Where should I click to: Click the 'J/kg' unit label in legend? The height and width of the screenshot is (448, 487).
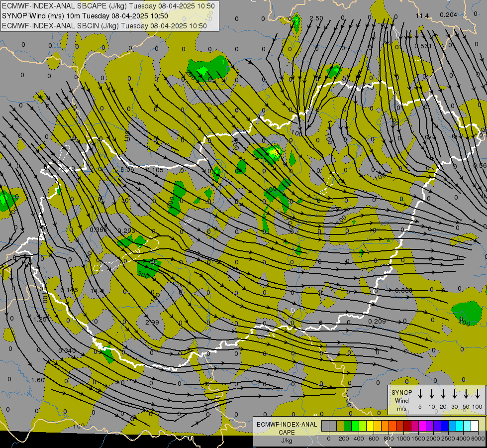[x=287, y=441]
